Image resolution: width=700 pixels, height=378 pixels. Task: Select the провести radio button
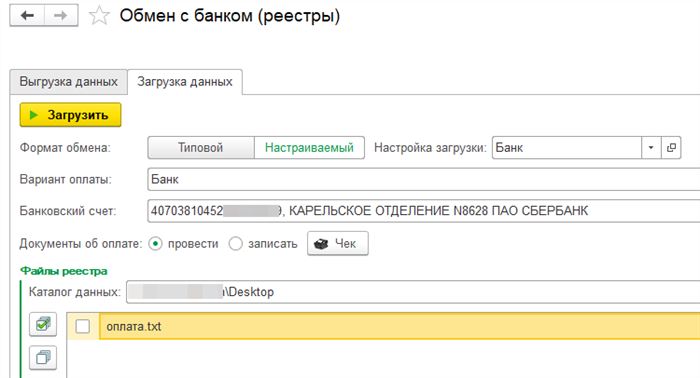point(155,244)
